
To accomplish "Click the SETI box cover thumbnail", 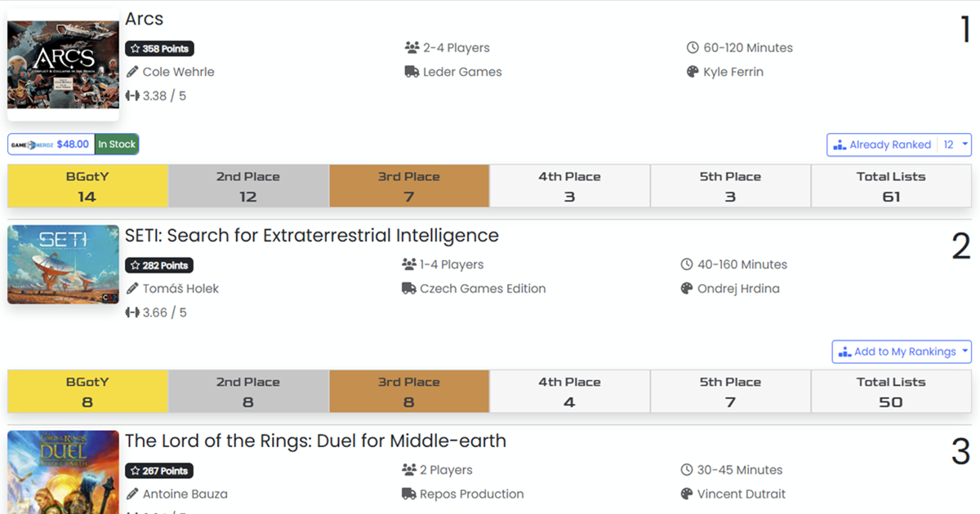I will click(63, 264).
